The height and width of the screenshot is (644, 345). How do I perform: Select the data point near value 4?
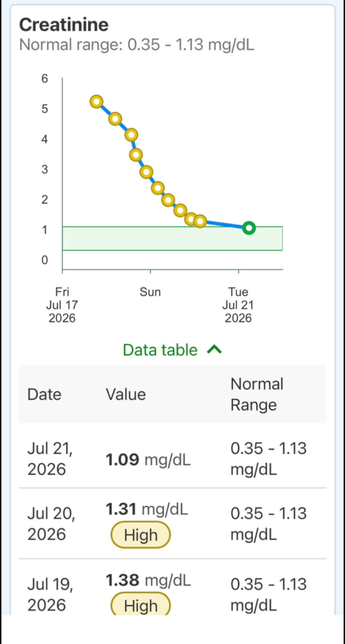[x=131, y=135]
